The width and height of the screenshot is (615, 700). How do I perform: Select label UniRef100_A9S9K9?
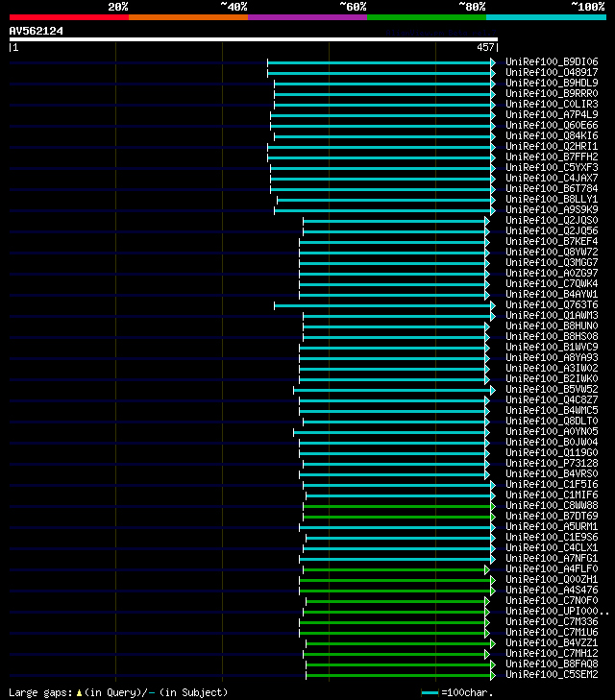pos(552,210)
